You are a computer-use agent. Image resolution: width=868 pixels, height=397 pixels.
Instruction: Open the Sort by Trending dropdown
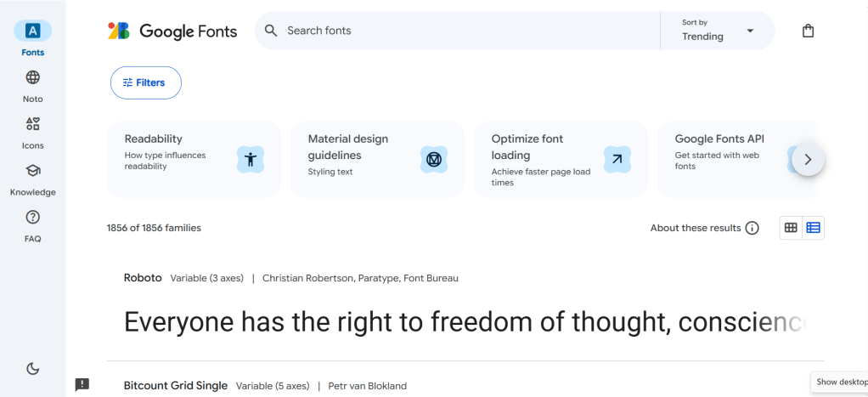click(x=718, y=31)
